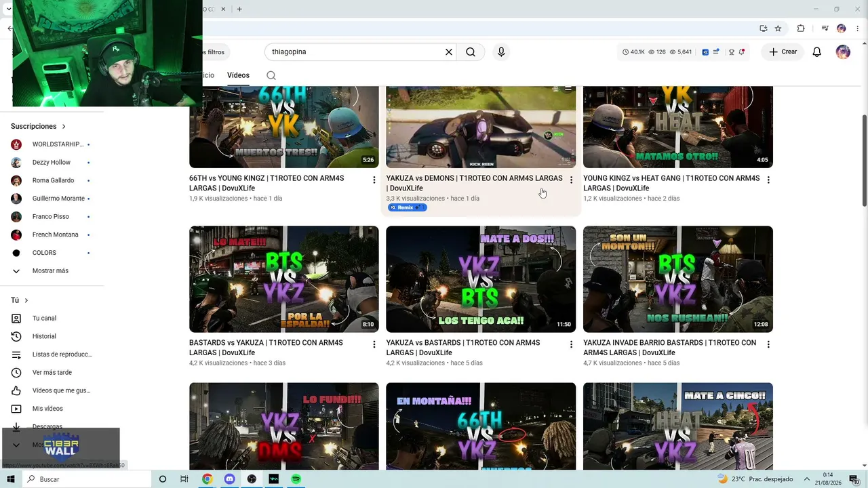Open options for YOUNG KINGZ vs HEAT GANG
This screenshot has height=488, width=868.
(768, 180)
